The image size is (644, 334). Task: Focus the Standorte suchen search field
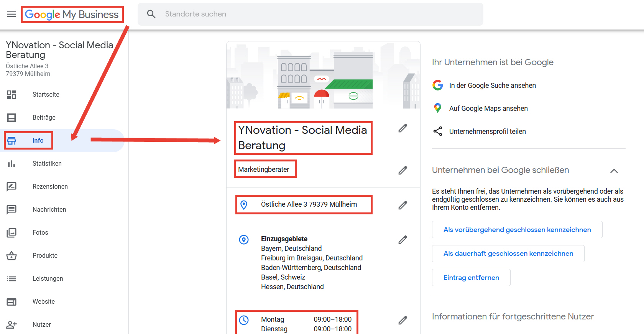[x=310, y=14]
